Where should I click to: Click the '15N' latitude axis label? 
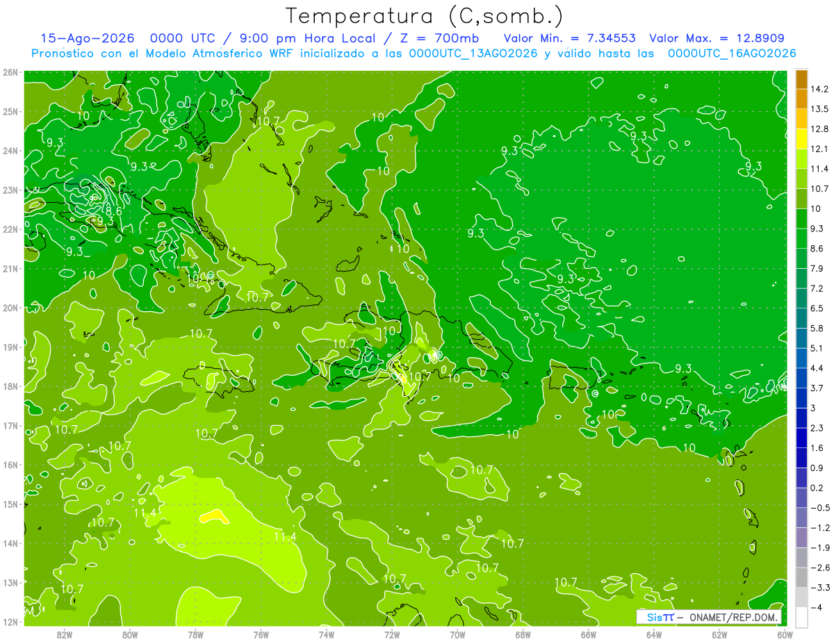click(x=10, y=504)
